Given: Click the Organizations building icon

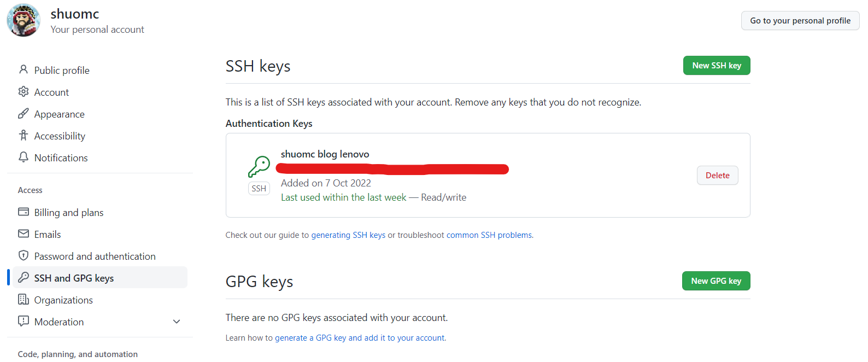Looking at the screenshot, I should pyautogui.click(x=23, y=299).
